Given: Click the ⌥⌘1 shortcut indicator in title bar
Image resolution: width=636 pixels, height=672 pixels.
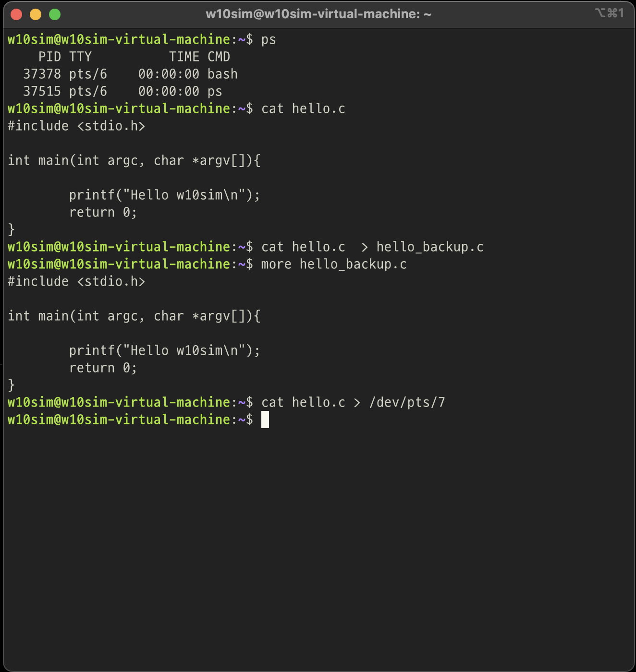Looking at the screenshot, I should coord(610,13).
